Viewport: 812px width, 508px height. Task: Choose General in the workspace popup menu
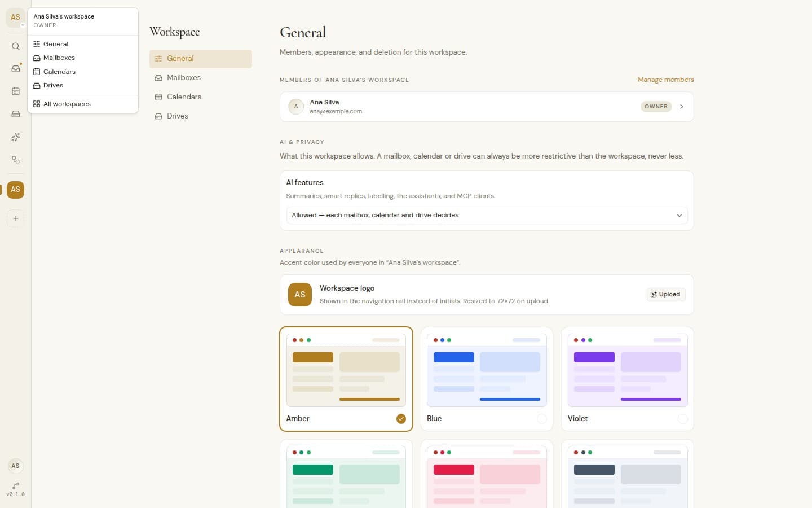click(x=83, y=44)
